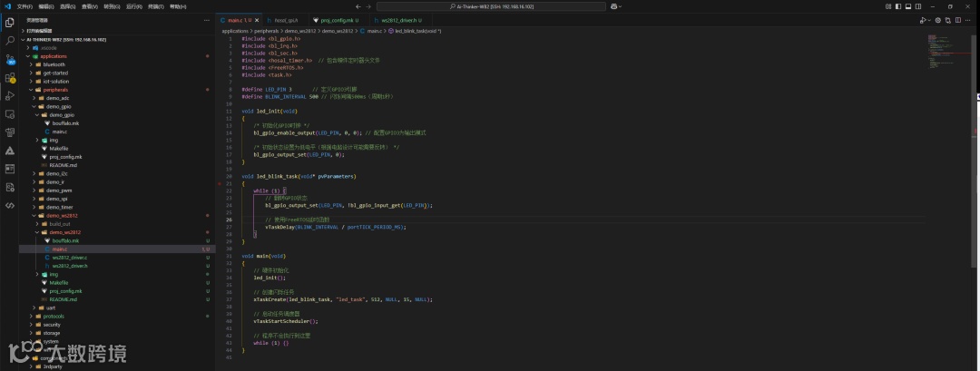Click the command center search box
The height and width of the screenshot is (371, 980).
[491, 6]
